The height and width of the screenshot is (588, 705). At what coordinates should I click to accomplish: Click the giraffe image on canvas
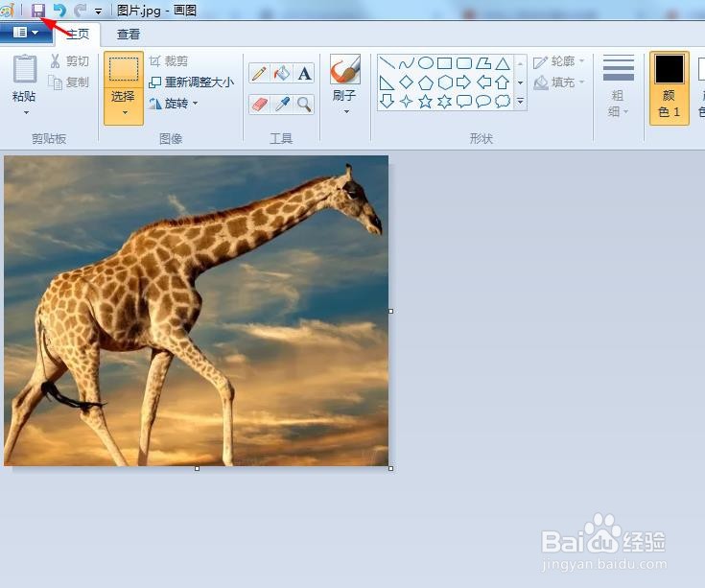196,311
